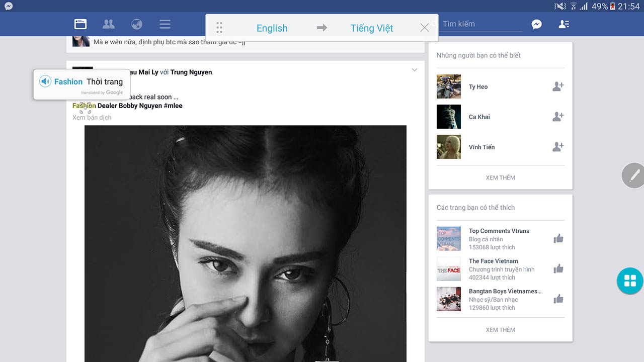Add Ty Heo as a friend

(558, 86)
